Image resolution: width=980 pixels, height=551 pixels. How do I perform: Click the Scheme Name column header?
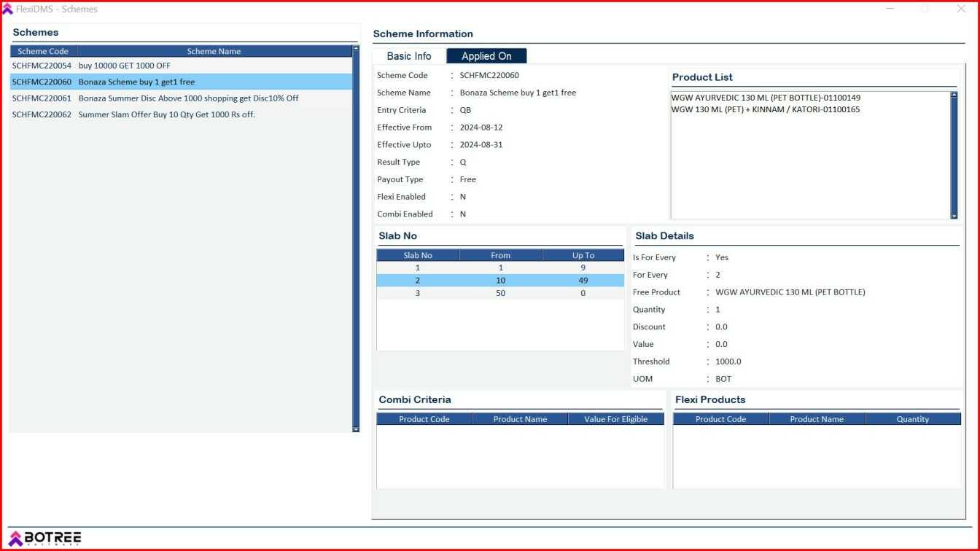tap(214, 51)
